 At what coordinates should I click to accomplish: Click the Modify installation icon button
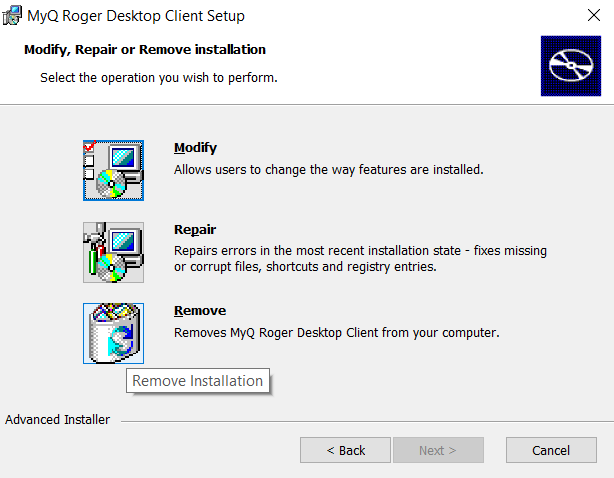[x=113, y=171]
